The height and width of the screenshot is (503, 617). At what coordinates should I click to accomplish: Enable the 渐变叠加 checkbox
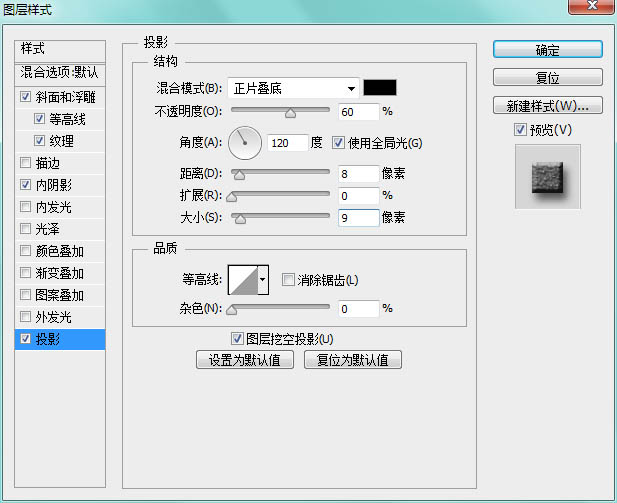[x=26, y=272]
